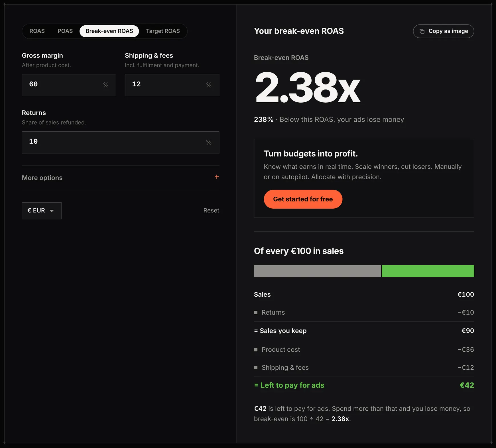
Task: Click the Gross margin percent sign
Action: pos(106,85)
